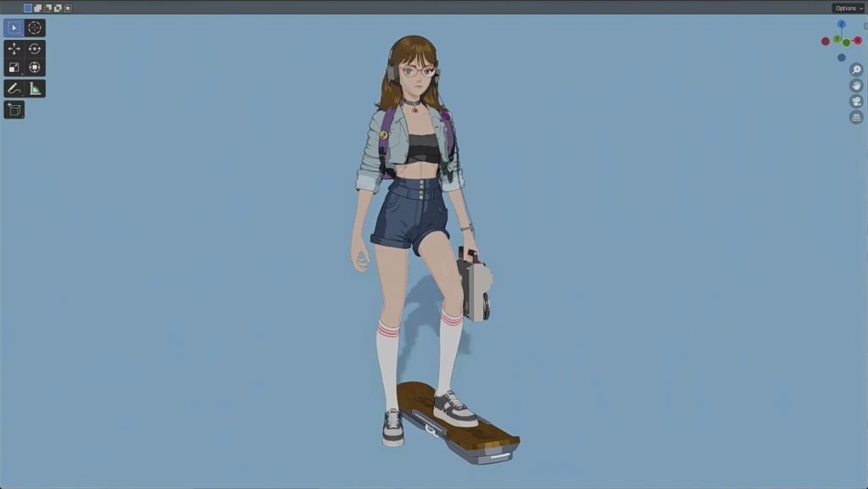Click the unlabeled red negative-X gizmo dot

[x=826, y=42]
